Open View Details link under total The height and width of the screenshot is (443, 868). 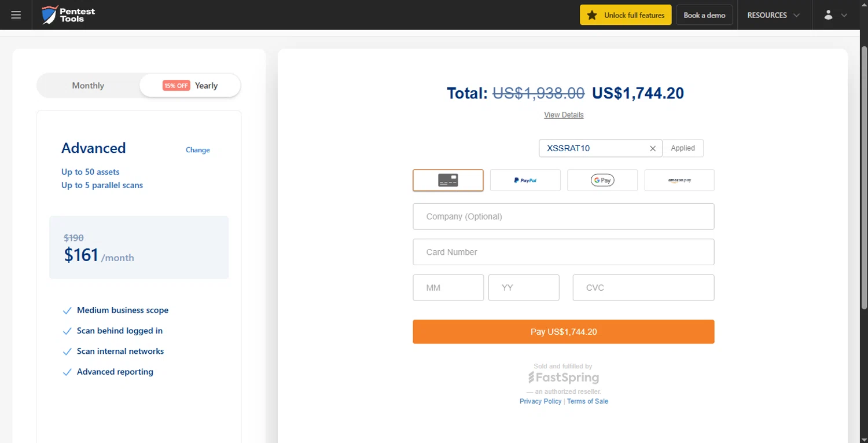(564, 115)
